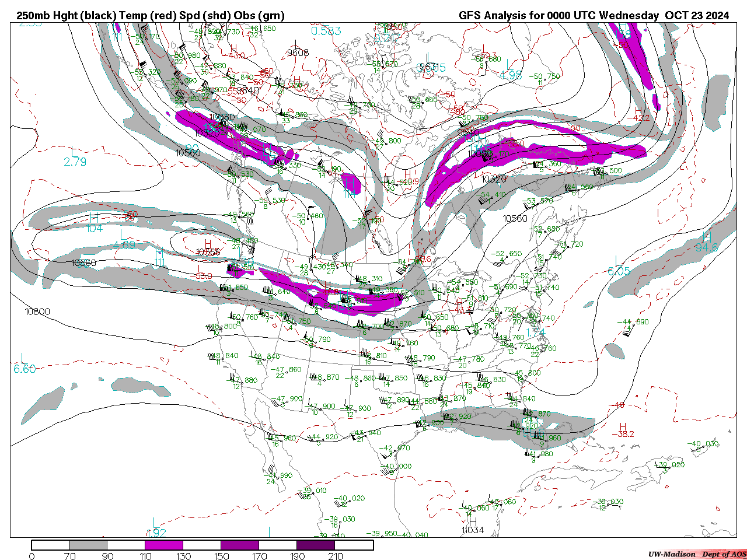
Task: Select the magenta 110–130 legend color block
Action: (164, 545)
